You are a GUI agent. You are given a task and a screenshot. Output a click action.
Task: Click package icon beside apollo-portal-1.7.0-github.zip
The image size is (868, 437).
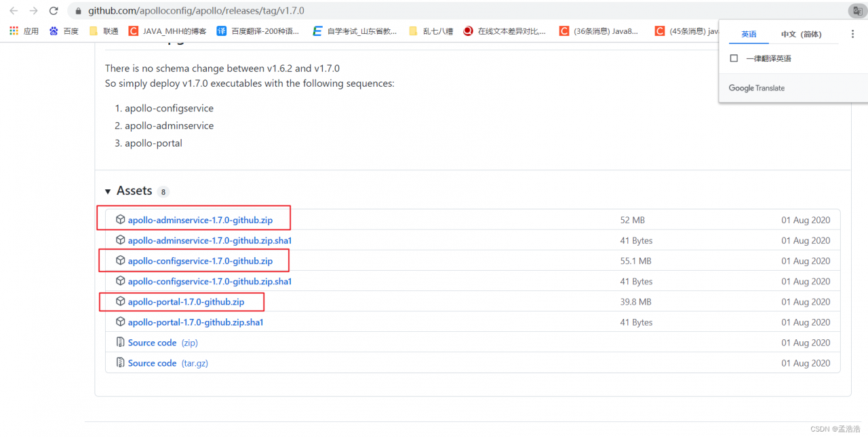pos(121,301)
